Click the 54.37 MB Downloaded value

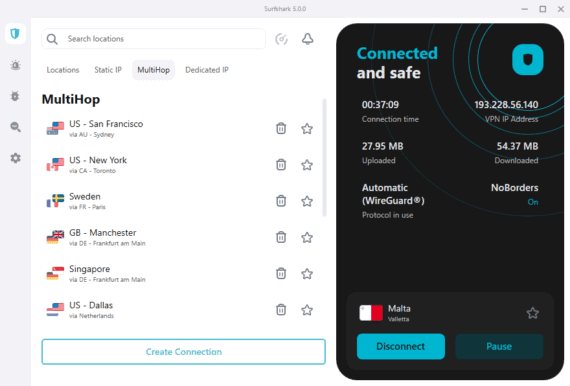tap(517, 146)
